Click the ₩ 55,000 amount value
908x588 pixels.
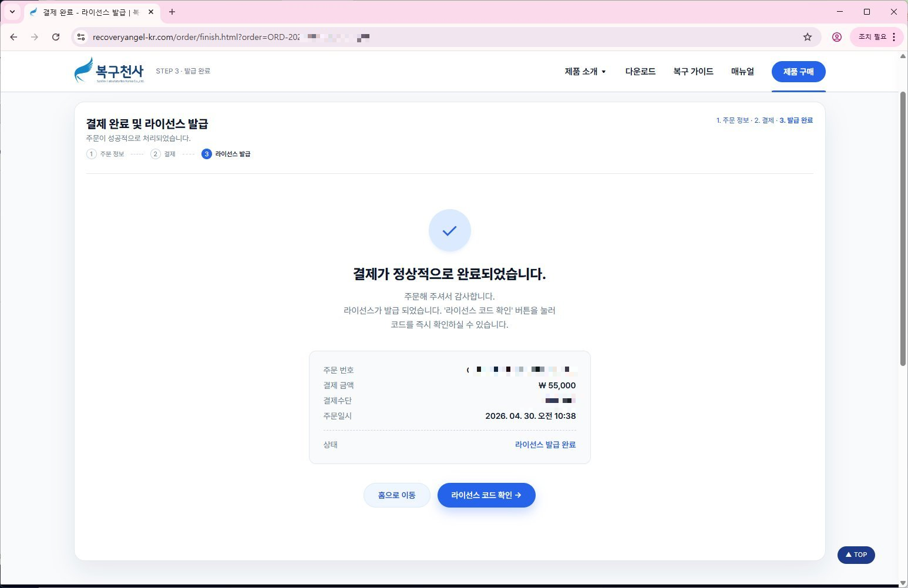557,385
